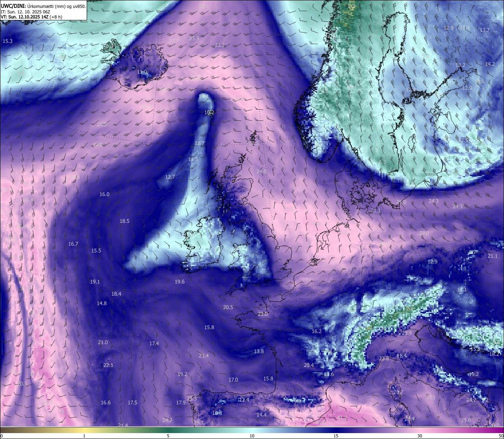The image size is (504, 439).
Task: Click the value 11.0 over Iceland
Action: [142, 72]
